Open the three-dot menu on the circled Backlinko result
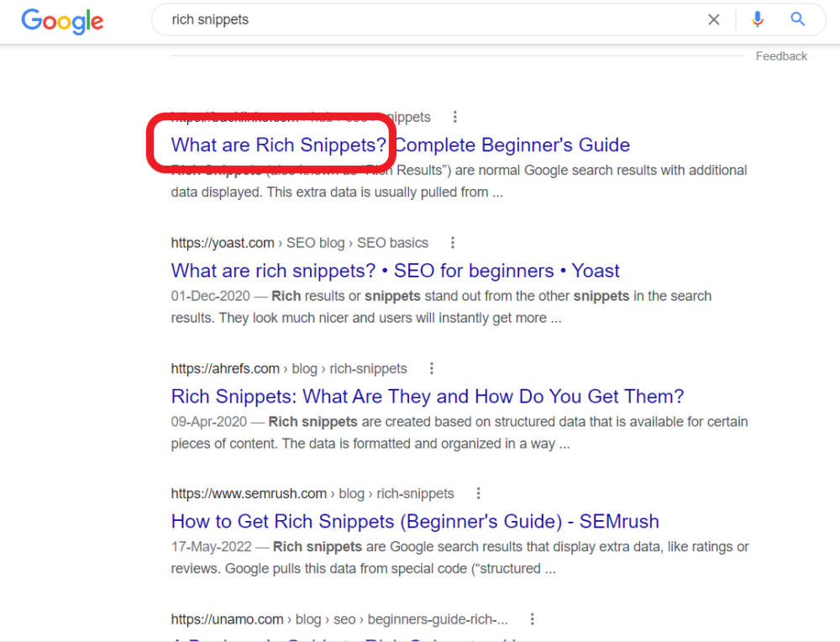Screen dimensions: 840x642 point(454,117)
